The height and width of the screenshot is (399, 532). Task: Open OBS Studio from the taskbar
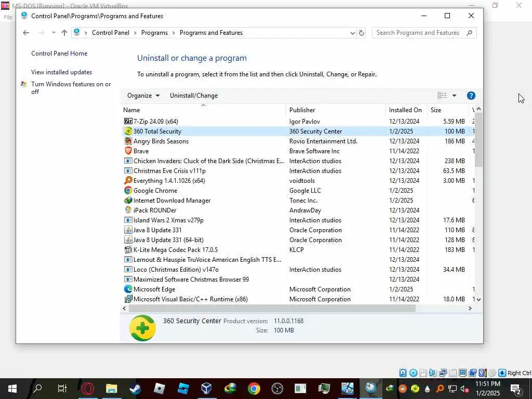point(277,389)
